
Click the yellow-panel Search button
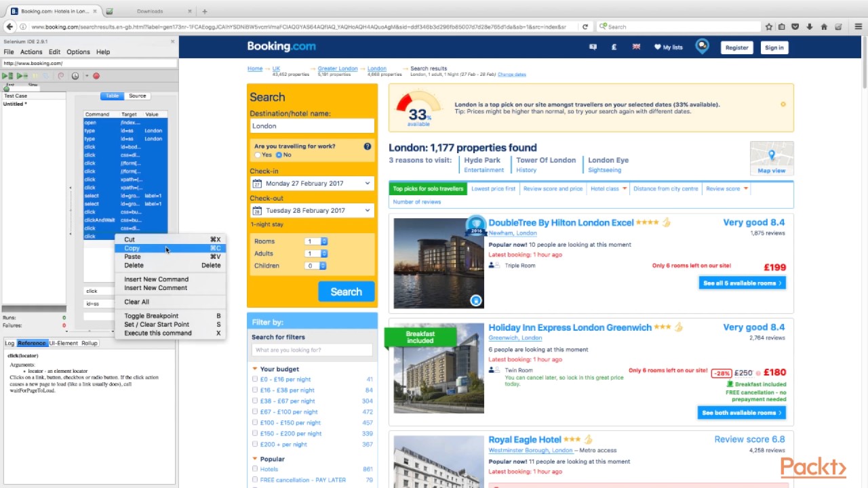click(x=346, y=291)
